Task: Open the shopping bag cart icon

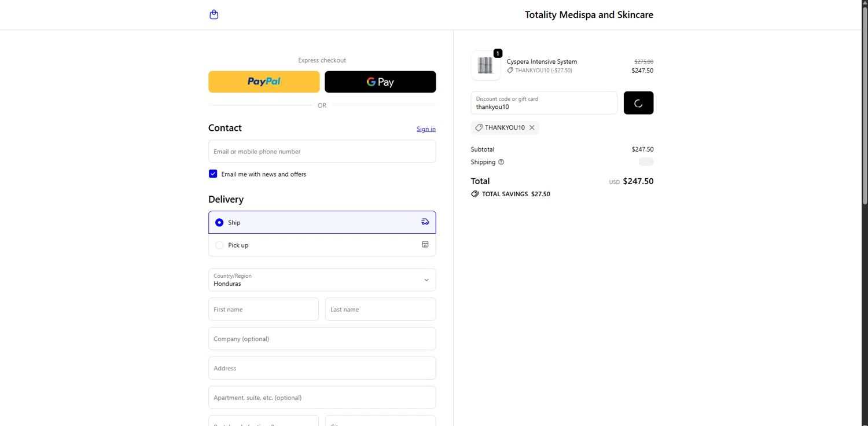Action: point(214,14)
